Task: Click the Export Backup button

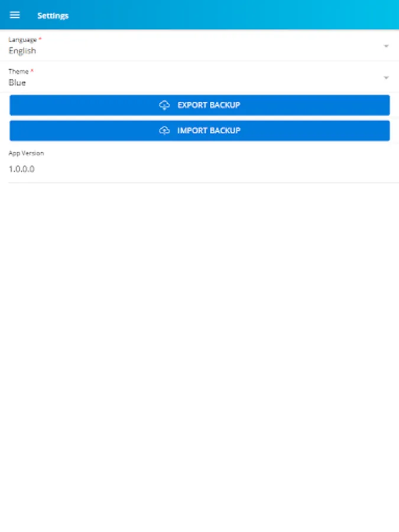Action: pos(200,105)
